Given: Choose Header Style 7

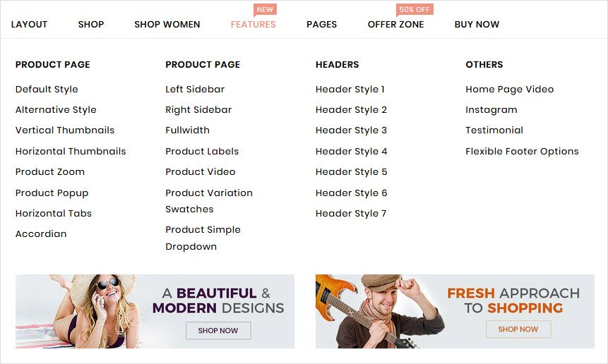Looking at the screenshot, I should pyautogui.click(x=351, y=213).
